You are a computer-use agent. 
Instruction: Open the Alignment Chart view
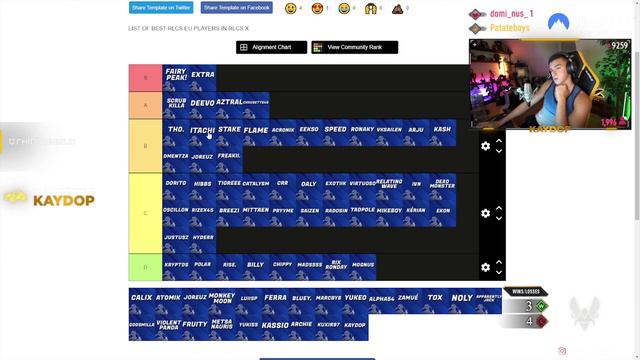(271, 47)
